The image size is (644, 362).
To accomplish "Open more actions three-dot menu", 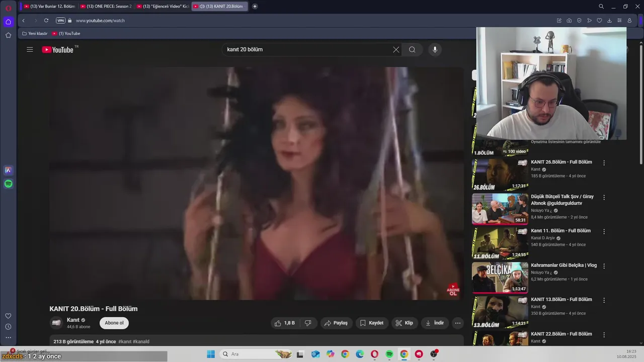I will pyautogui.click(x=458, y=323).
